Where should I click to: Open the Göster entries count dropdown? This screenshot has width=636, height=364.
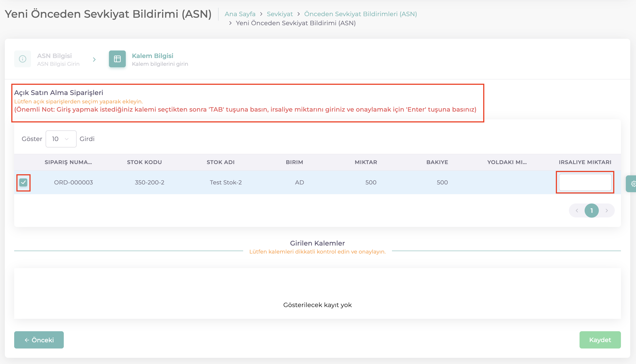pyautogui.click(x=61, y=139)
